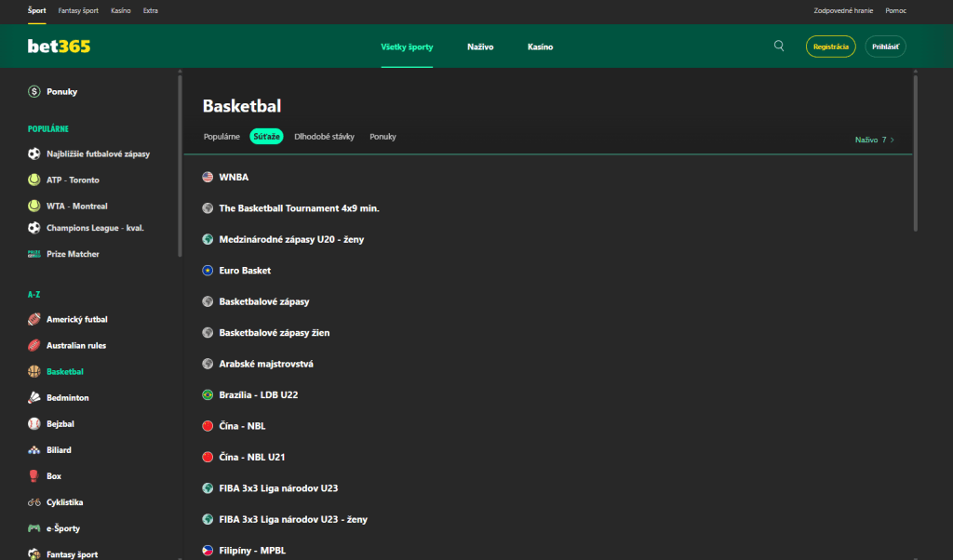Viewport: 953px width, 560px height.
Task: Click the Cyklistika bicycle icon
Action: coord(34,502)
